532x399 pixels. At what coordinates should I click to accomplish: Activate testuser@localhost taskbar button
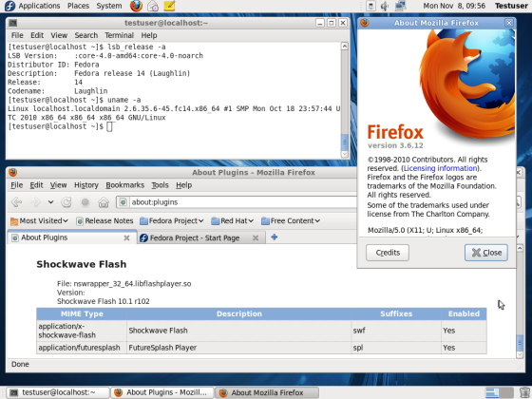58,392
